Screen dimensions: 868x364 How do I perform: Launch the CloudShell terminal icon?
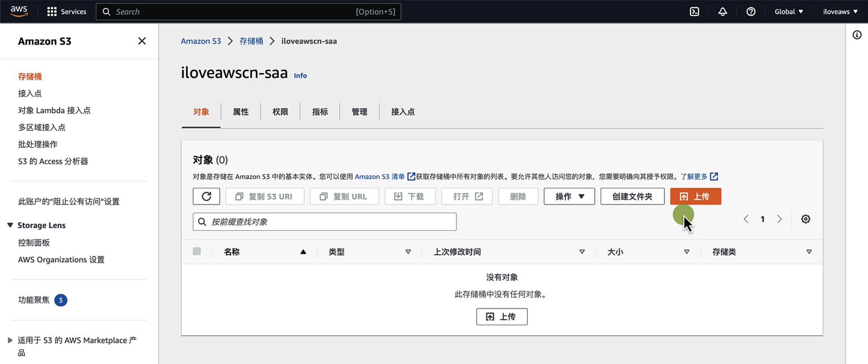click(694, 11)
